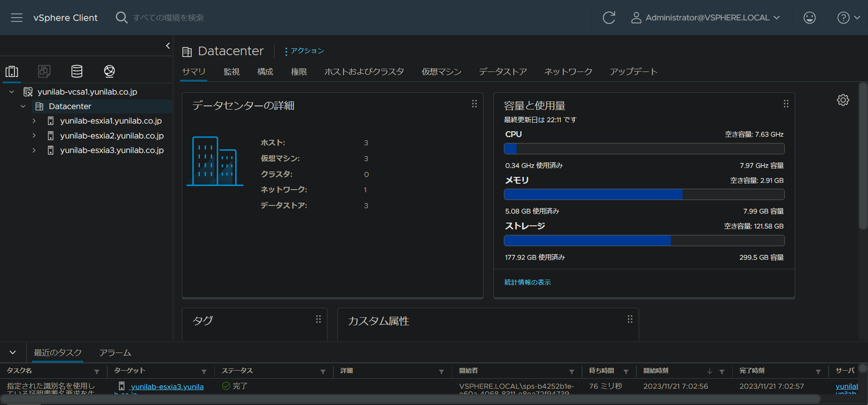Filter the 待ち時間 column

[626, 372]
